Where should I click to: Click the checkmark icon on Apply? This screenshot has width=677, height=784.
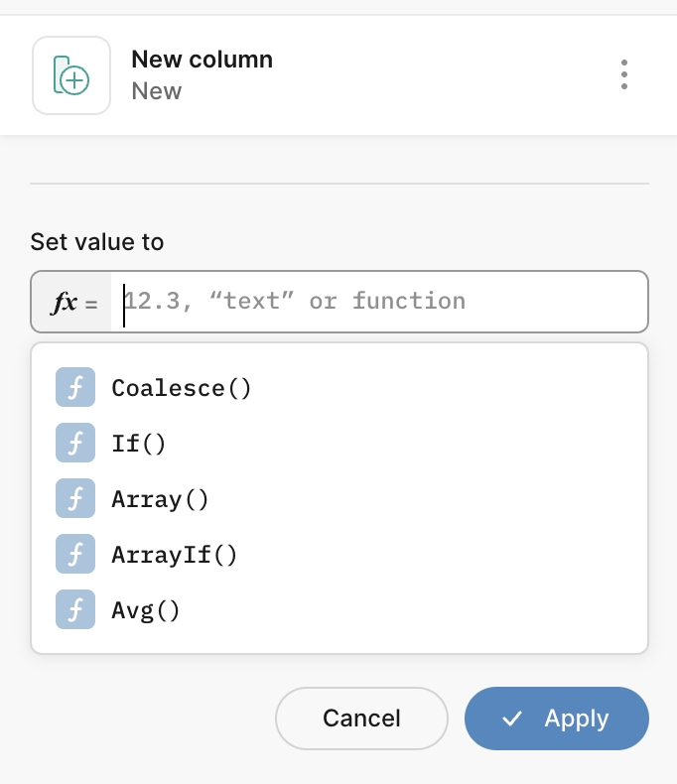coord(512,719)
